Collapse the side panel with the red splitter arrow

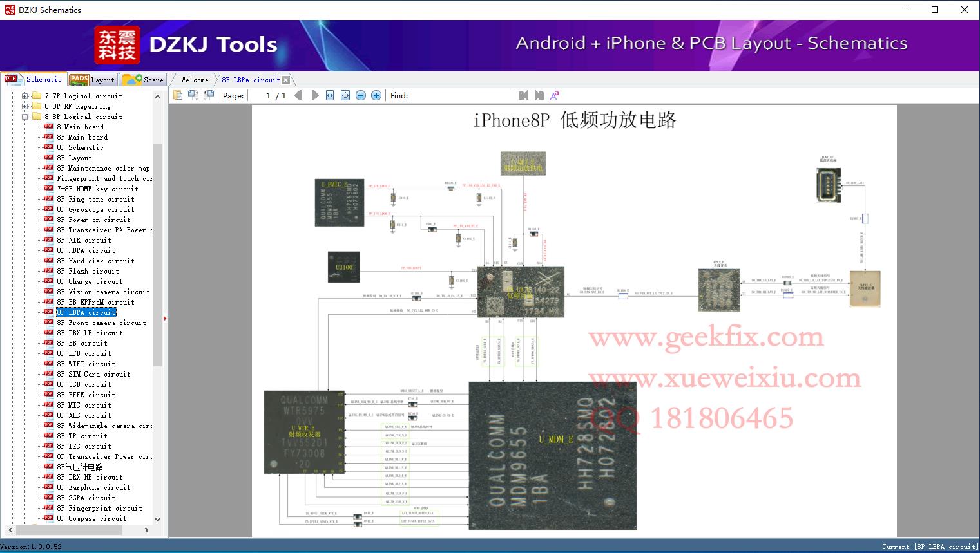point(165,318)
